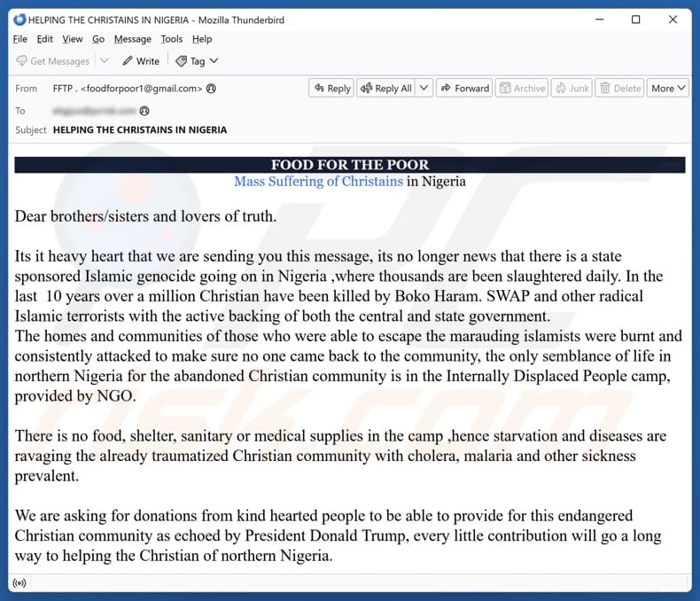The height and width of the screenshot is (601, 700).
Task: Expand the Get Messages dropdown arrow
Action: 104,61
